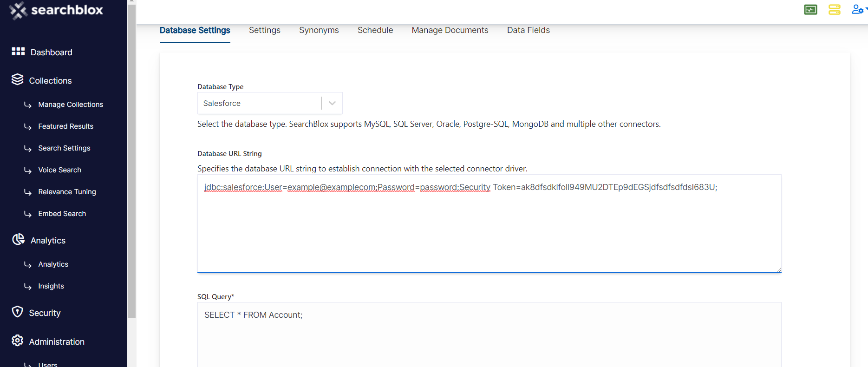The height and width of the screenshot is (367, 868).
Task: Open Security sidebar section
Action: [x=45, y=313]
